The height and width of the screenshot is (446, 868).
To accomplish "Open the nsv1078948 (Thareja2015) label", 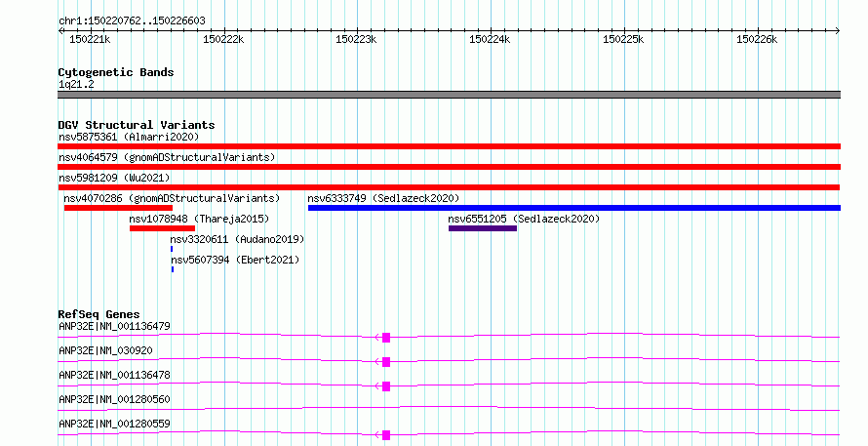I will click(199, 219).
